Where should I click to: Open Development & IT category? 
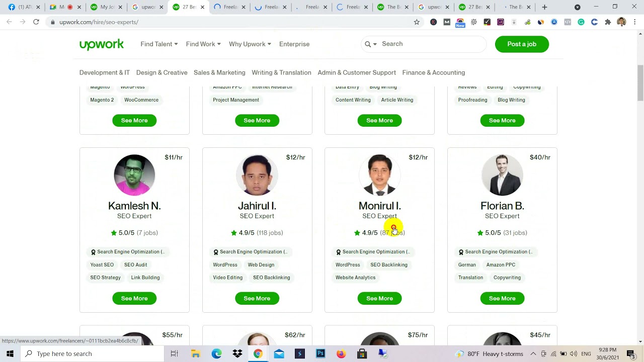105,73
